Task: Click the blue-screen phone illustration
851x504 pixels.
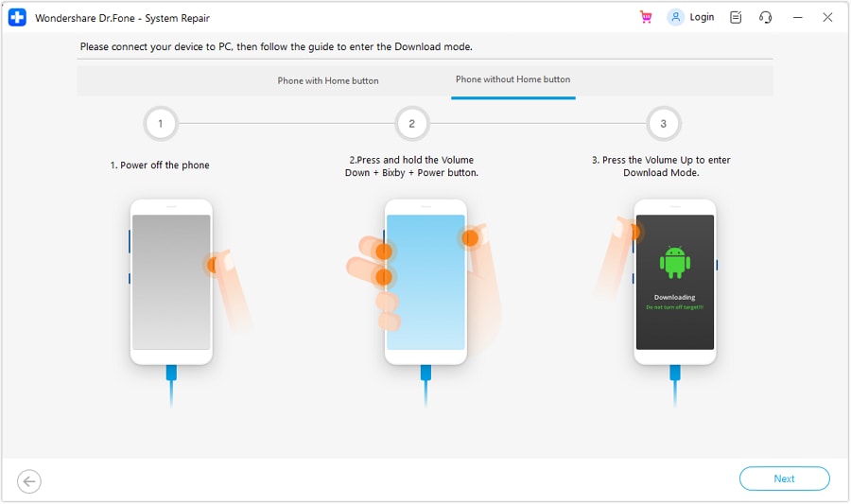Action: tap(425, 282)
